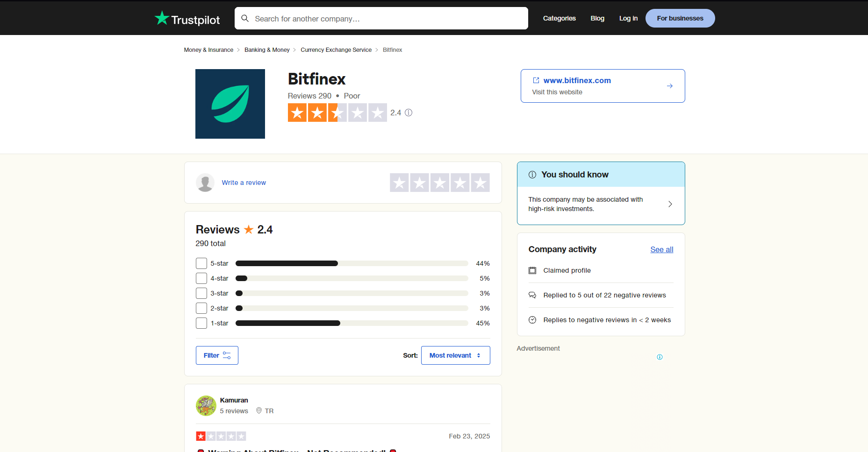
Task: Click the 1-star percentage bar
Action: (x=352, y=323)
